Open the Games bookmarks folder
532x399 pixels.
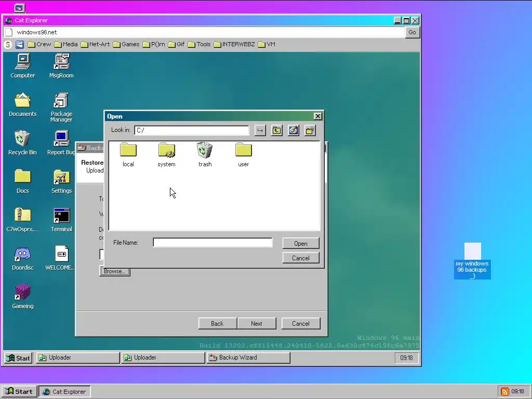pos(126,45)
